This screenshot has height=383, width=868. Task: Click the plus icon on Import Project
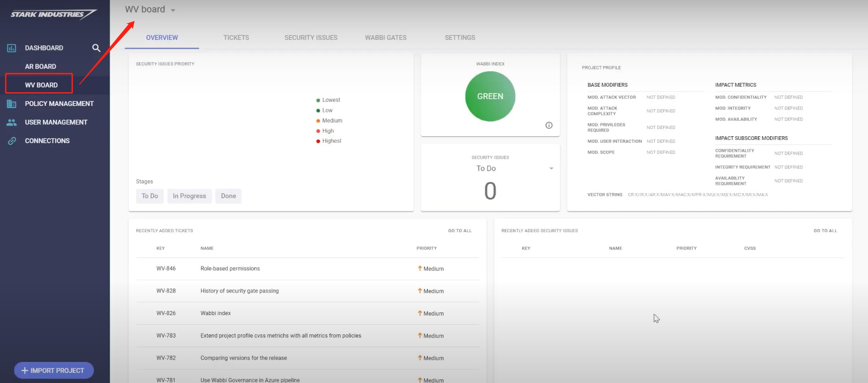(25, 371)
